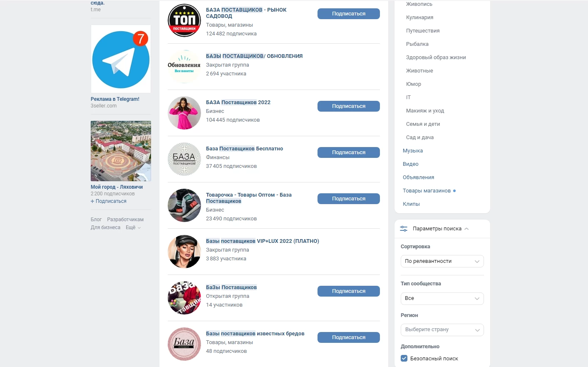Open the Сортировка dropdown
Image resolution: width=588 pixels, height=367 pixels.
click(x=442, y=261)
